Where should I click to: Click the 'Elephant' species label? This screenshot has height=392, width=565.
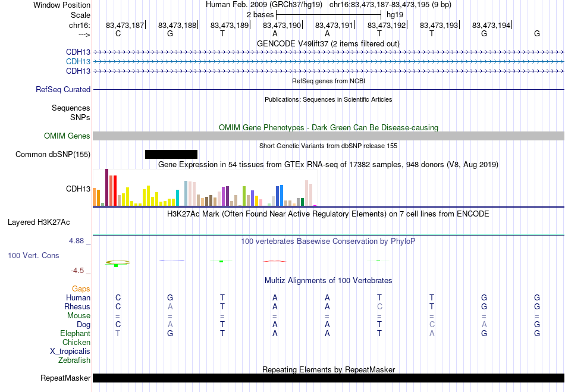76,333
